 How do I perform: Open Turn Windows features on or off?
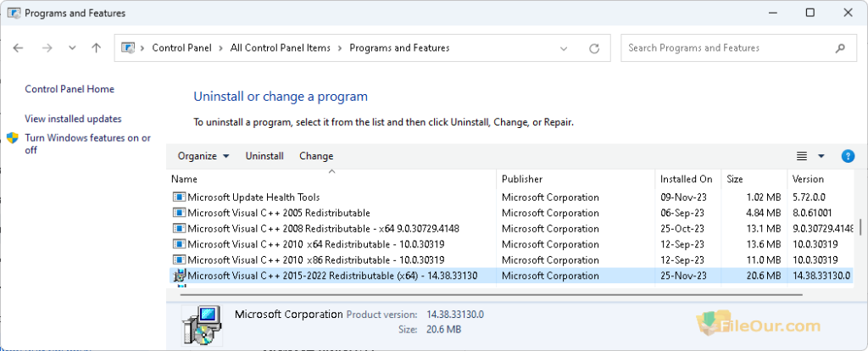87,144
